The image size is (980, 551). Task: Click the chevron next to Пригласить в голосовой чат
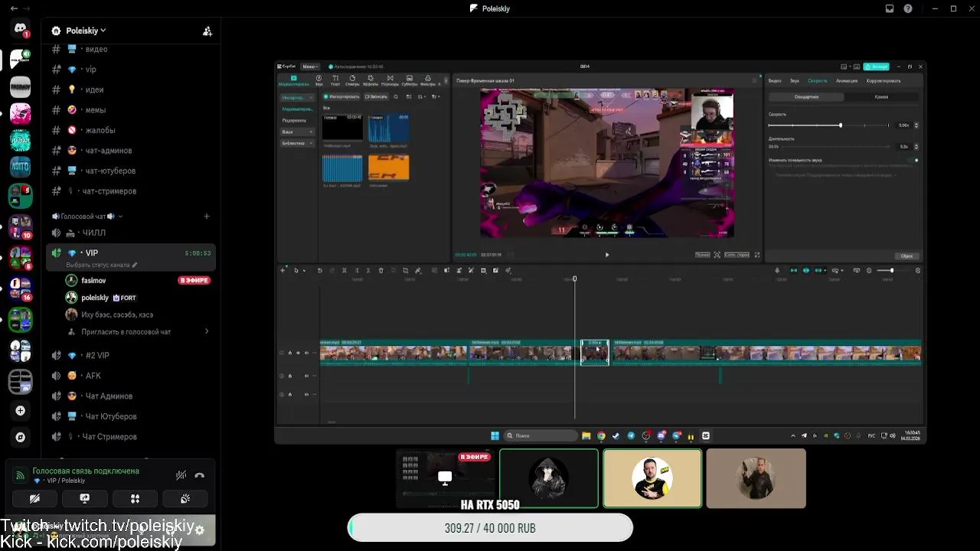(x=207, y=331)
